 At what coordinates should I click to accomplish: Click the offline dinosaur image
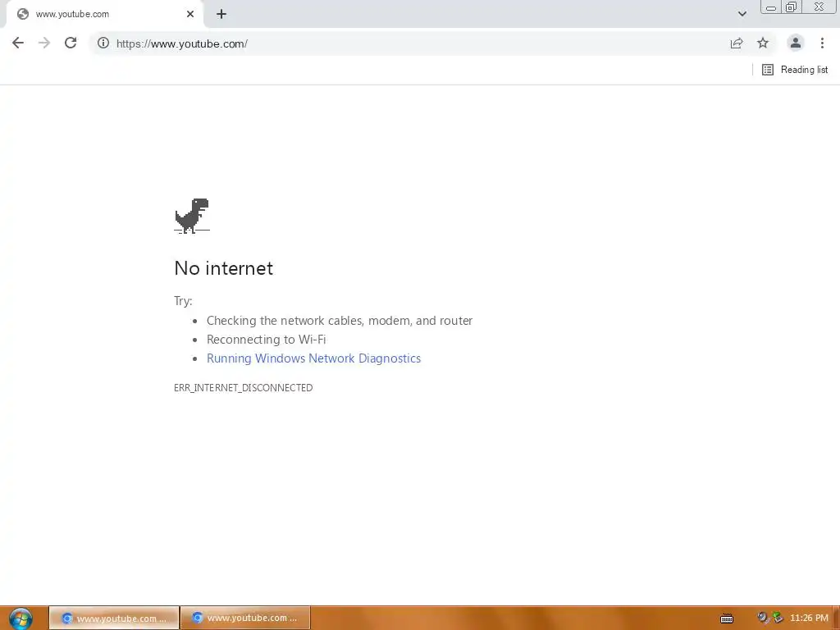[x=192, y=216]
